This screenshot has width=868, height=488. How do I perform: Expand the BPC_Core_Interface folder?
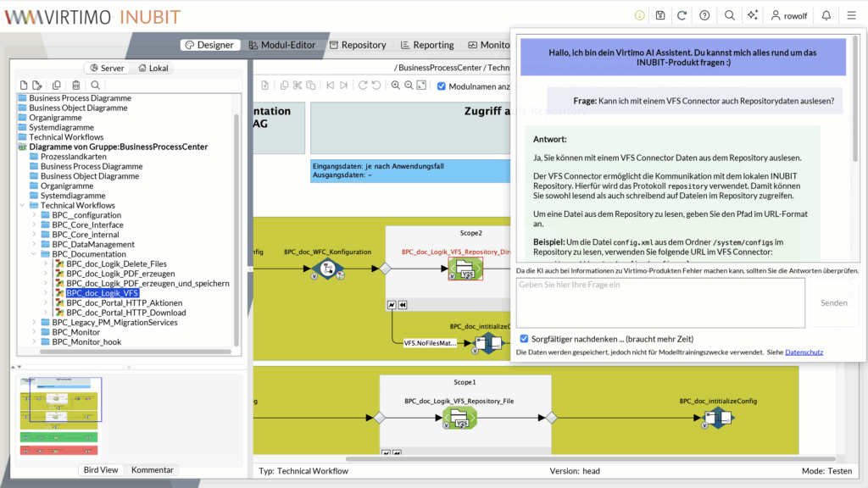pos(35,225)
